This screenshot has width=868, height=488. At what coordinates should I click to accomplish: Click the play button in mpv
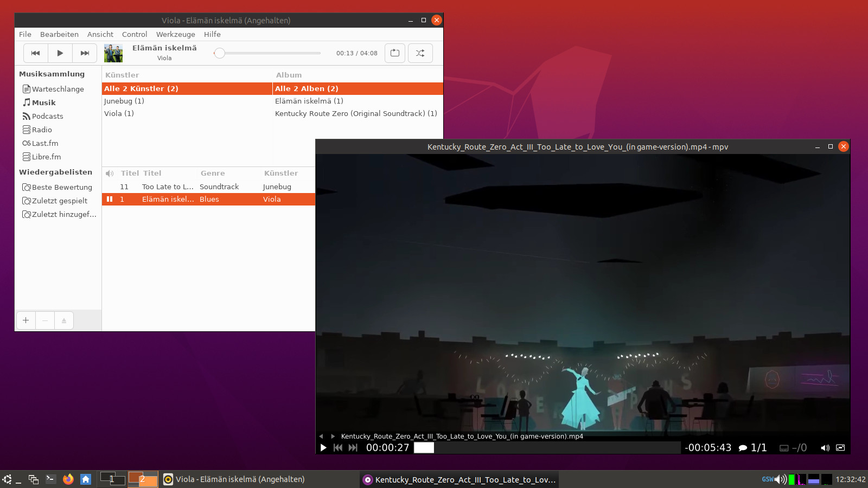pyautogui.click(x=323, y=448)
